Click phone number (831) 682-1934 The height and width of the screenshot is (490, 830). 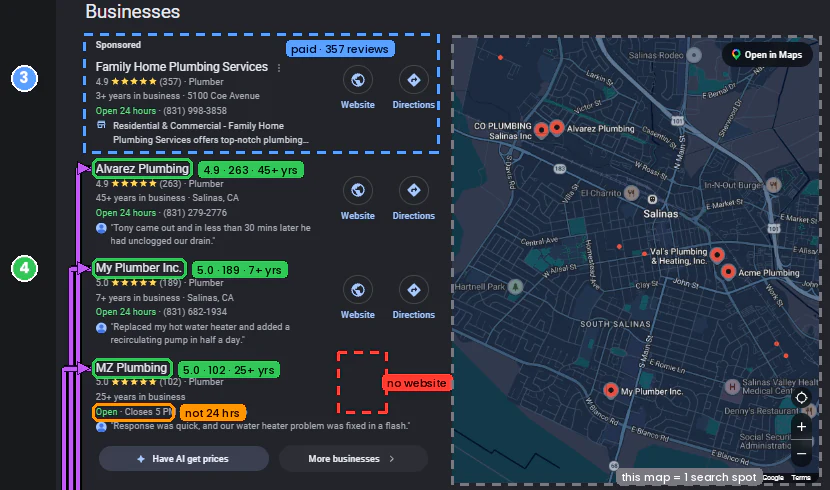[x=195, y=312]
